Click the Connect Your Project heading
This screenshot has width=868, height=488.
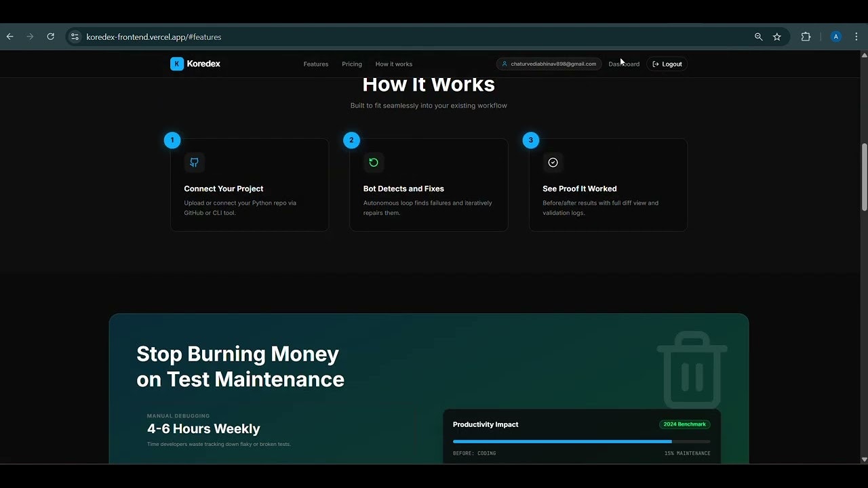[224, 188]
